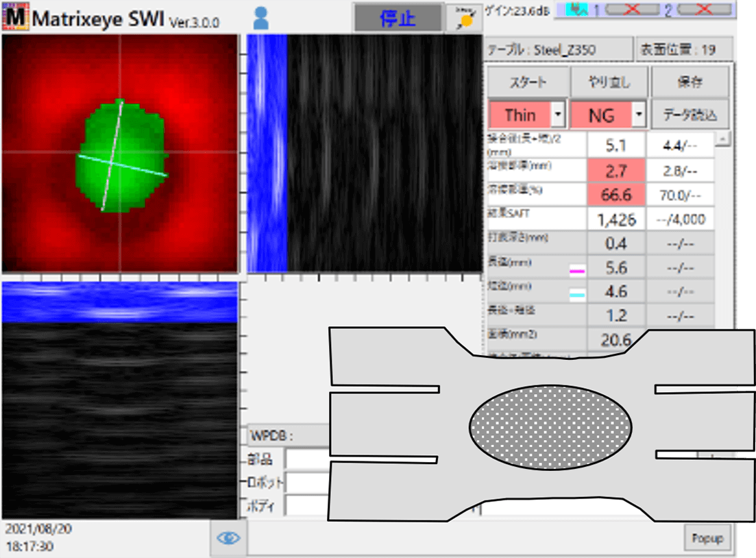Click the データ読込 load data button
Image resolution: width=756 pixels, height=558 pixels.
[690, 115]
